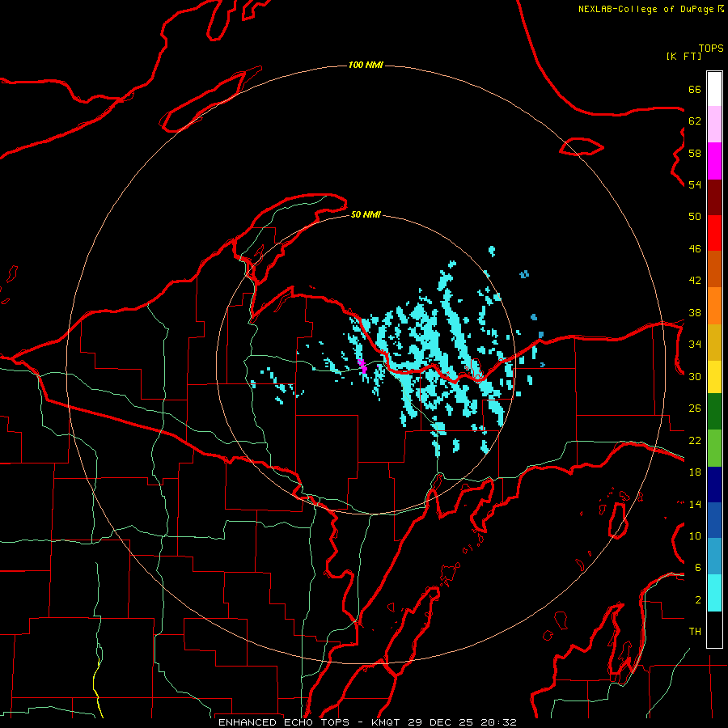Click the 2 legend value
The height and width of the screenshot is (728, 728).
(698, 600)
